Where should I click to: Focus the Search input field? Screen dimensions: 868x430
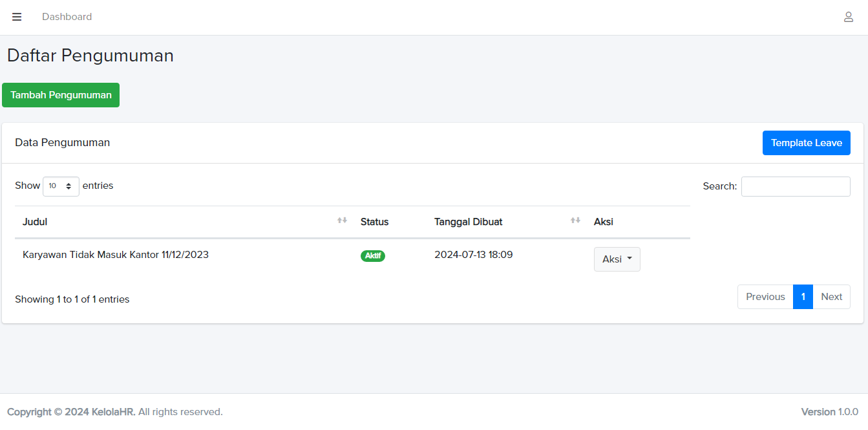[x=796, y=186]
